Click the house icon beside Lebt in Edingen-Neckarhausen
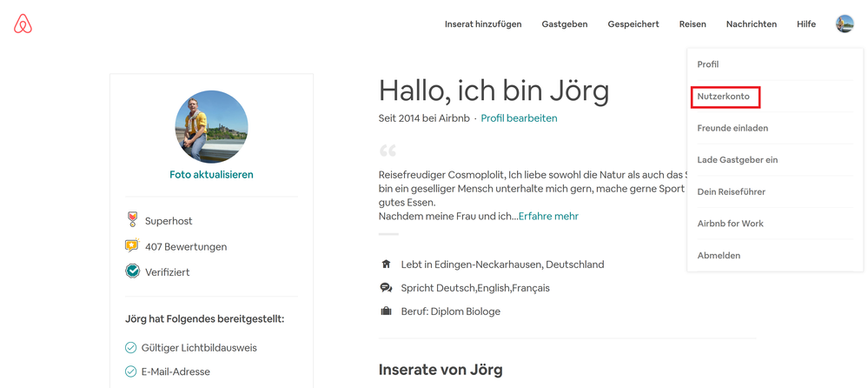Image resolution: width=868 pixels, height=388 pixels. point(387,264)
